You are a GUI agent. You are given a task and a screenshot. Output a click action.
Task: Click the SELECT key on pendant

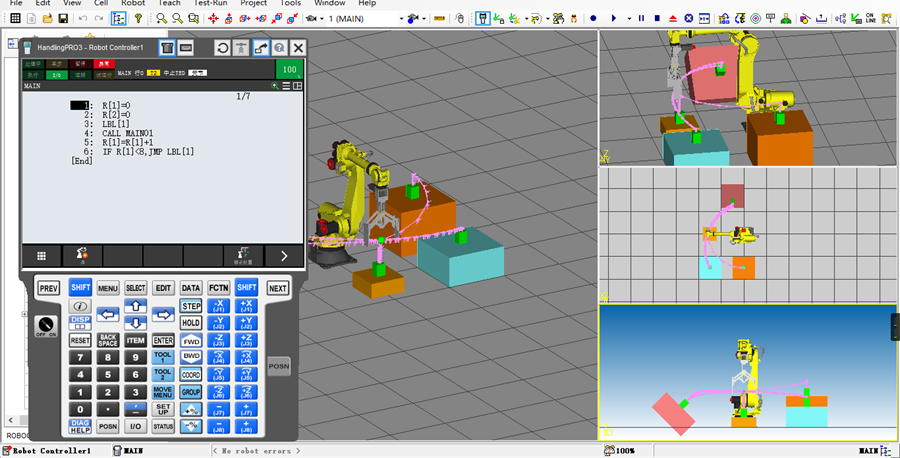click(135, 288)
